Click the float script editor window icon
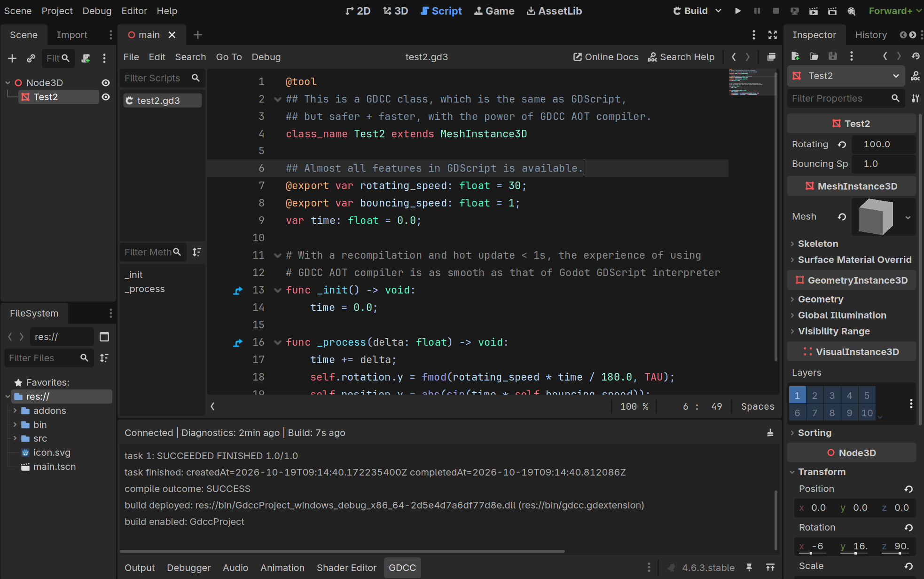Viewport: 924px width, 579px height. click(x=771, y=57)
